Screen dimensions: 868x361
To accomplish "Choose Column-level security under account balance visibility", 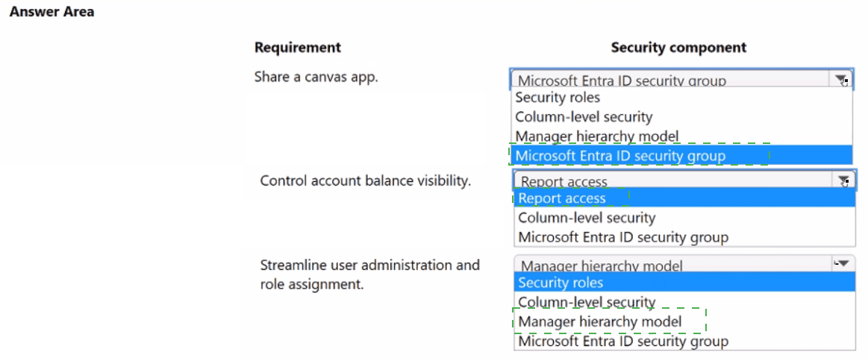I will 587,218.
